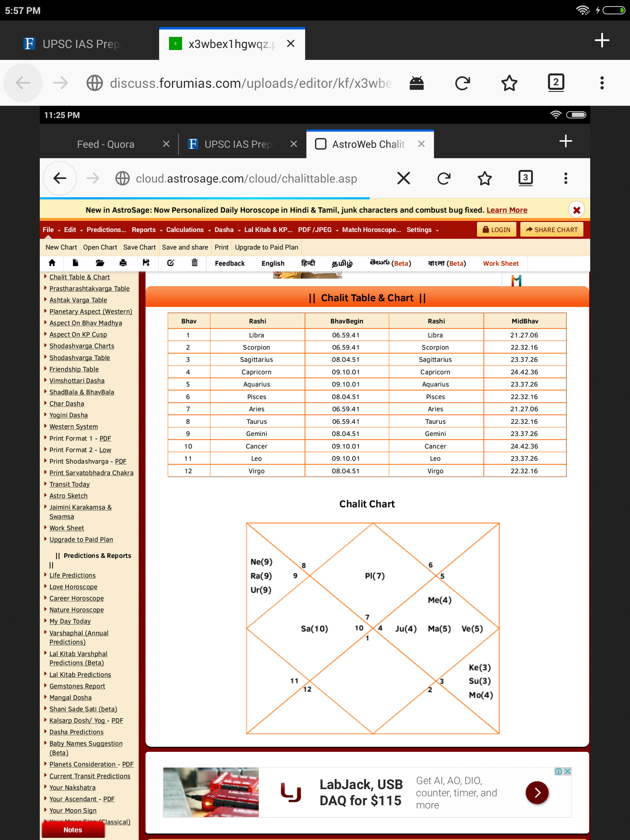Bookmark the forumias page with star icon
Screen dimensions: 630x840
pos(509,83)
